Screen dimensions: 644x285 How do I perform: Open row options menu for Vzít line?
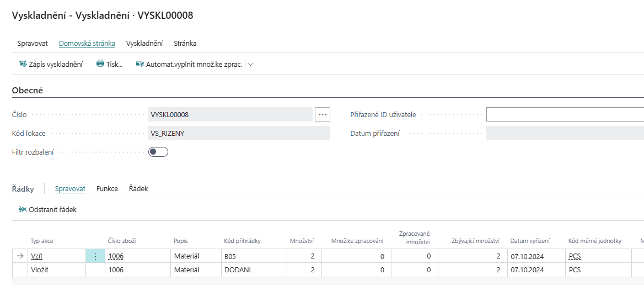coord(95,256)
